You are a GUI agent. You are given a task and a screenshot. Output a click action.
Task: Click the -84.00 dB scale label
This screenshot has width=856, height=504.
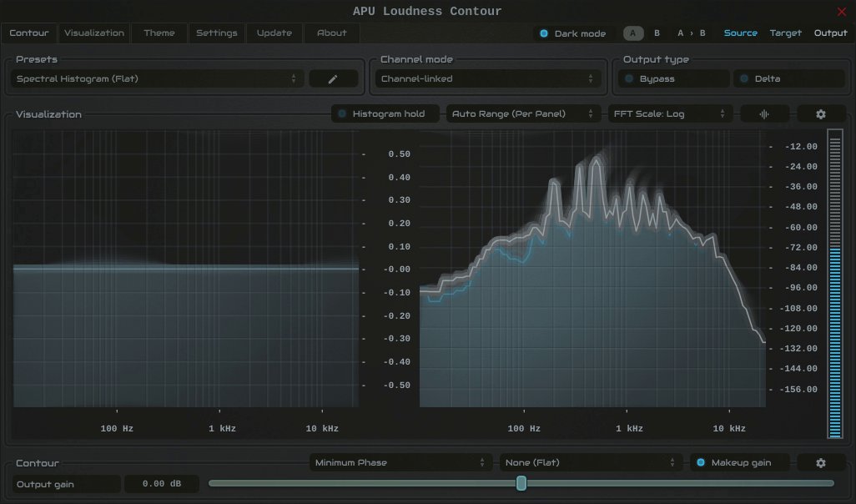tap(801, 268)
